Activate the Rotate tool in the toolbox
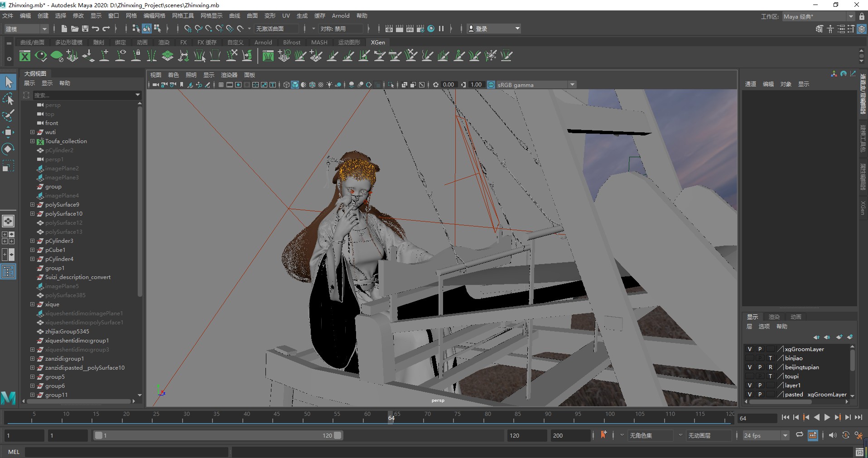The image size is (868, 458). (x=8, y=149)
